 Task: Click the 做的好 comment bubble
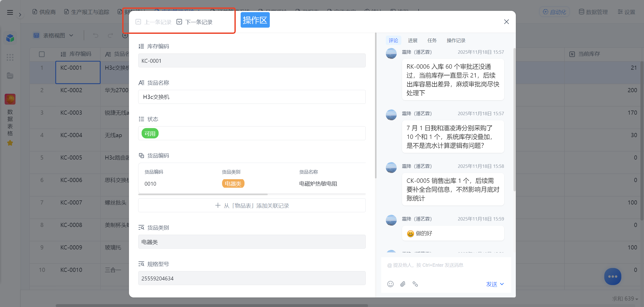(453, 233)
